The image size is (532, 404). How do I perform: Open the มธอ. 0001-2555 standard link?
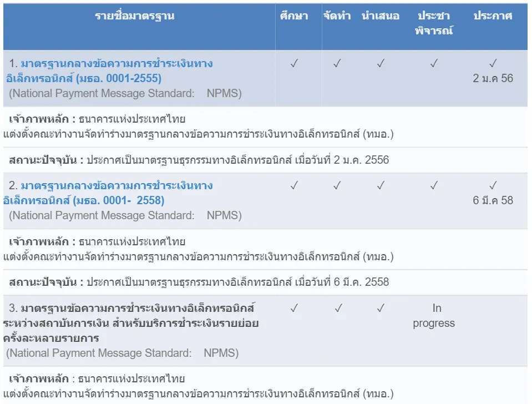111,70
